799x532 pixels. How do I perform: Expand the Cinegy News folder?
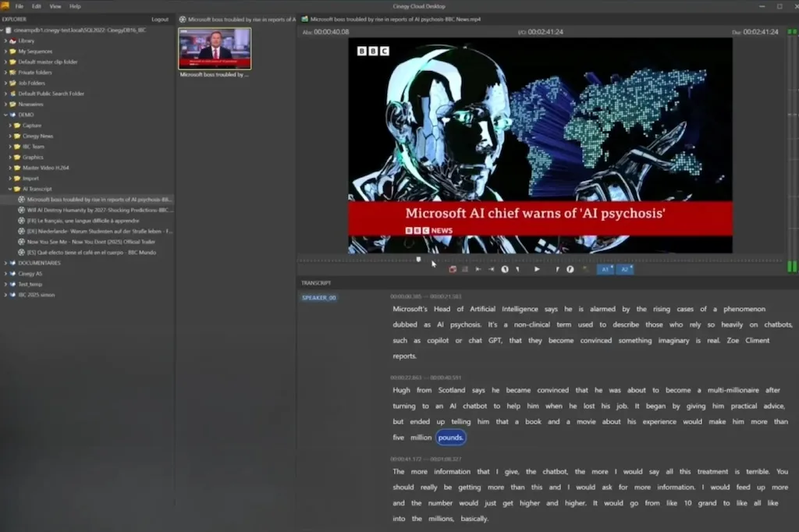pos(10,136)
